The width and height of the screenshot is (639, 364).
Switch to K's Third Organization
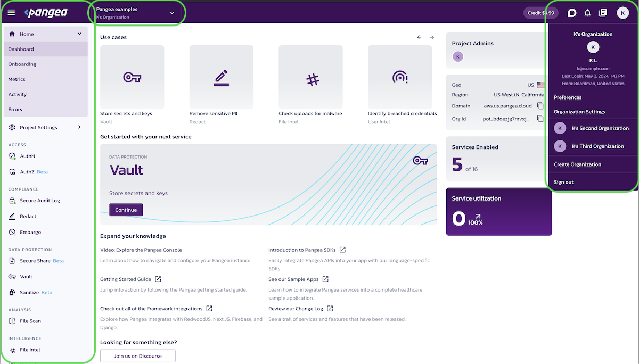click(593, 146)
